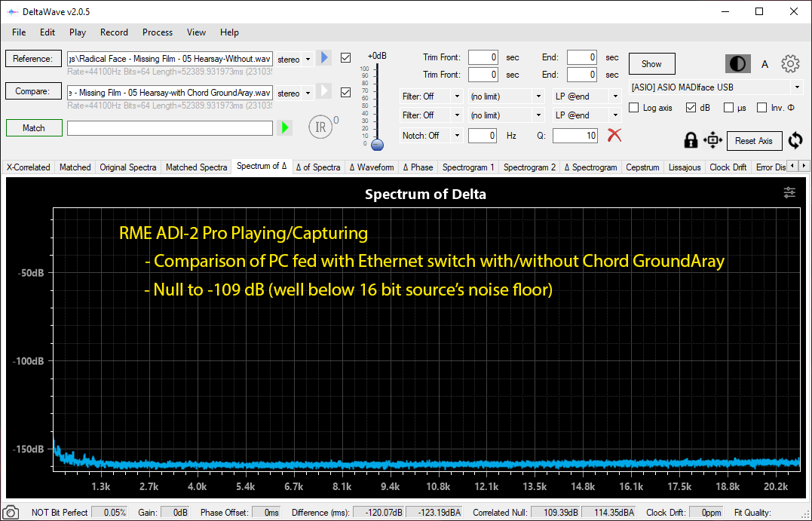
Task: Open the Compare channel stereo dropdown
Action: tap(294, 93)
